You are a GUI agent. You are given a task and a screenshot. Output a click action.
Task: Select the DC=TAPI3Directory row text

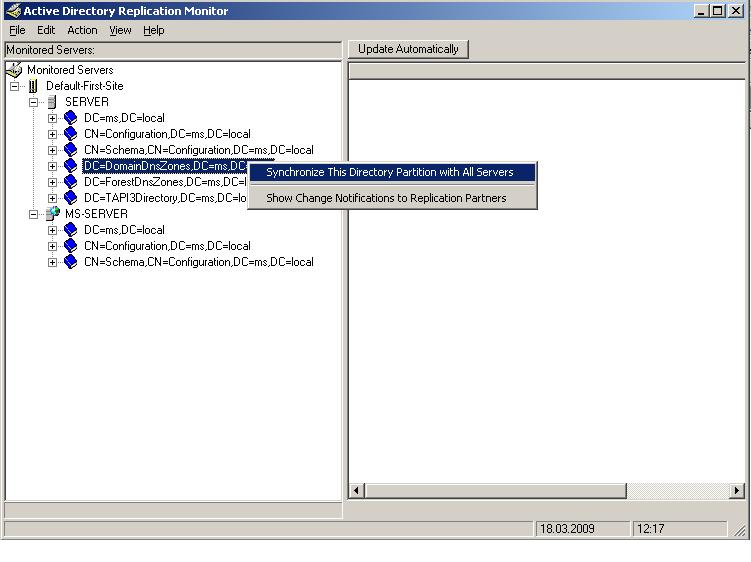click(165, 198)
